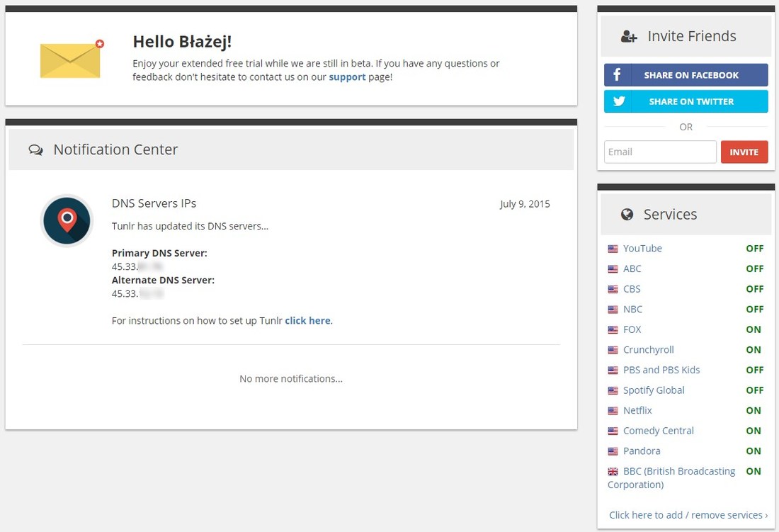
Task: Open the FOX service link
Action: 632,329
